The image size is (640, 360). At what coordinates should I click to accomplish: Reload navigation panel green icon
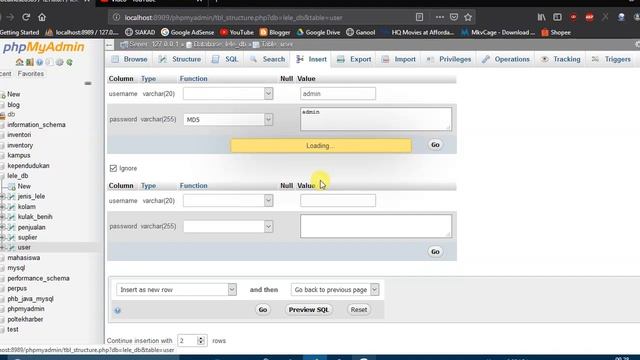click(x=69, y=62)
